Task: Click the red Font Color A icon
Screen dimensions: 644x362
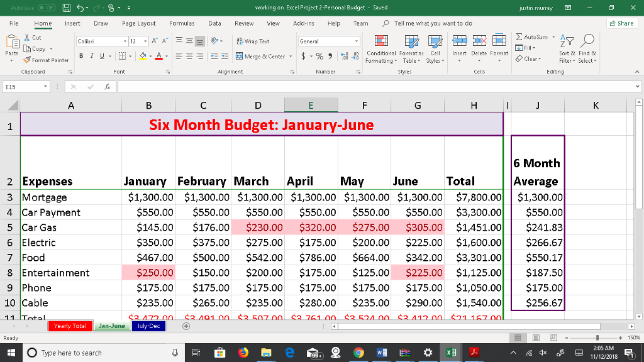Action: (159, 56)
